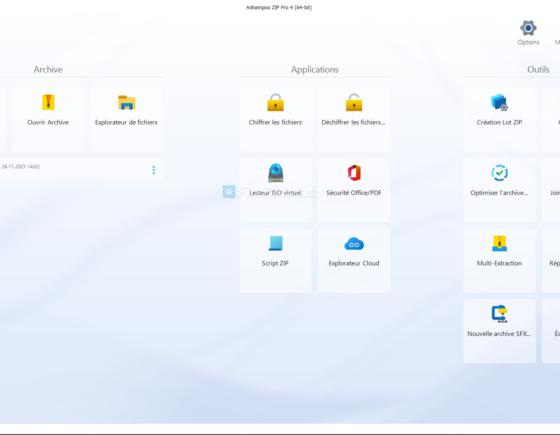Viewport: 560px width, 435px height.
Task: Click the Nouvelle archive SFX... label
Action: 499,334
